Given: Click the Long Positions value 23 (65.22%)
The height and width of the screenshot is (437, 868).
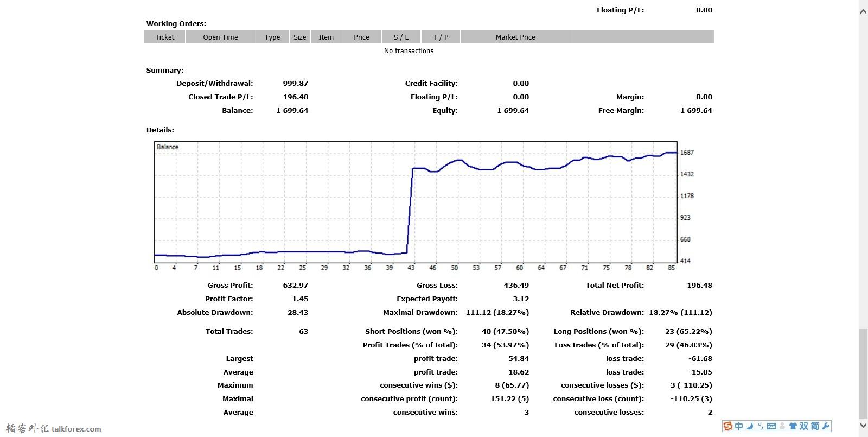Looking at the screenshot, I should pyautogui.click(x=689, y=331).
